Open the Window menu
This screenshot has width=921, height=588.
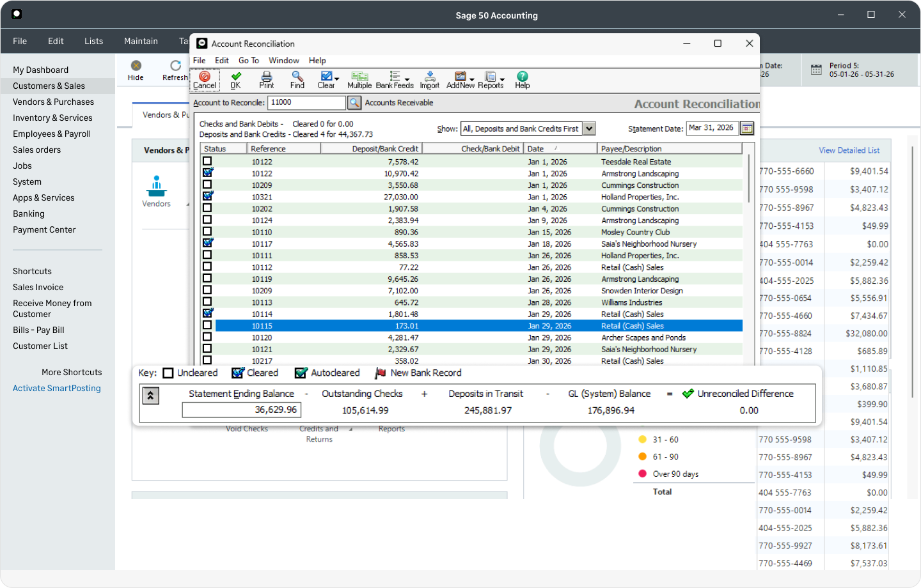pos(284,60)
